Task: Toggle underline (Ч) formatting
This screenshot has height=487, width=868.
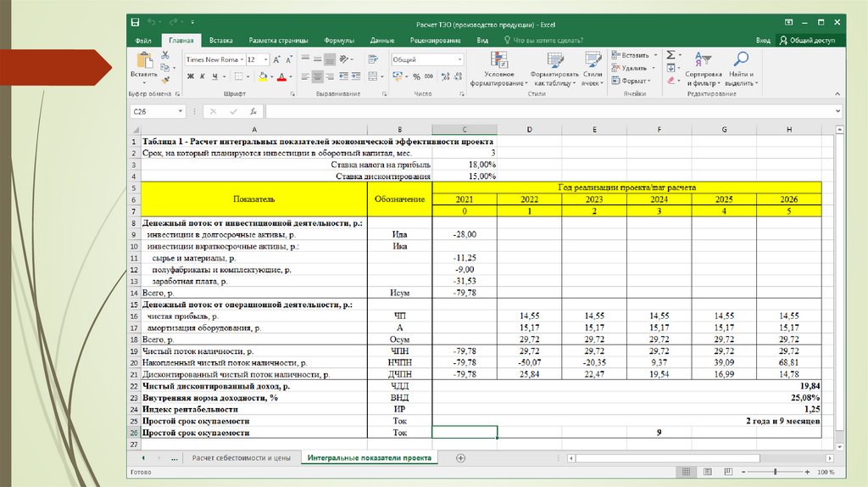Action: tap(214, 76)
